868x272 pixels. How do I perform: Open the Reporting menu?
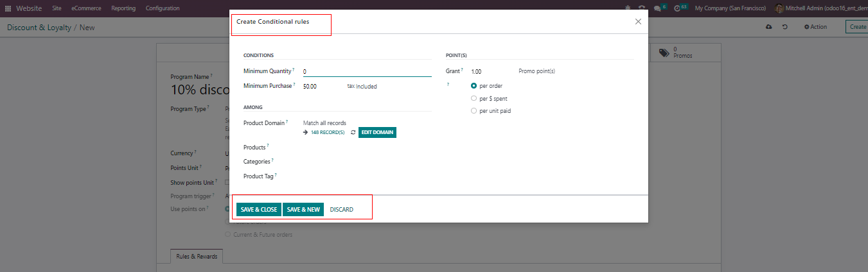123,8
